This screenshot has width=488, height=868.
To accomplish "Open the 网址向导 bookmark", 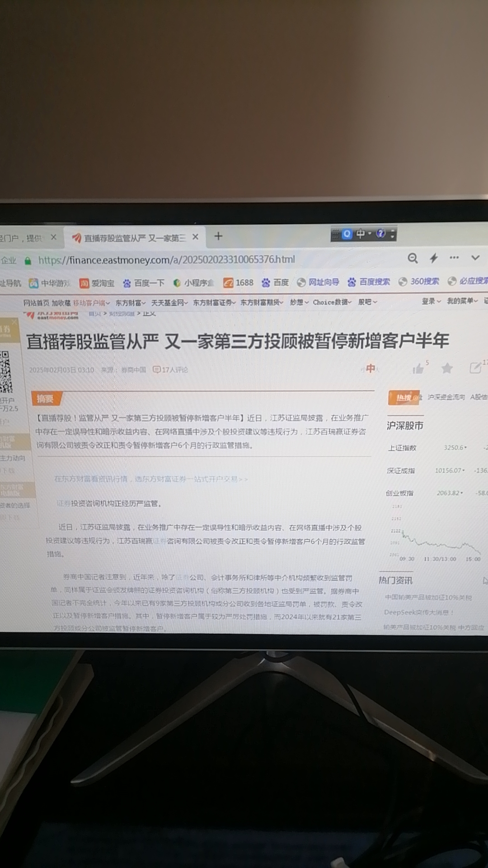I will [x=318, y=282].
